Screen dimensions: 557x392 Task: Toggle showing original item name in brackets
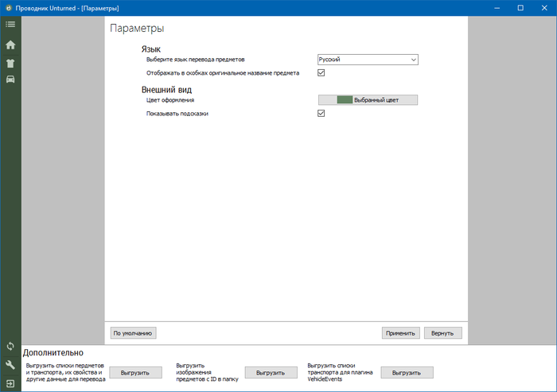point(321,72)
